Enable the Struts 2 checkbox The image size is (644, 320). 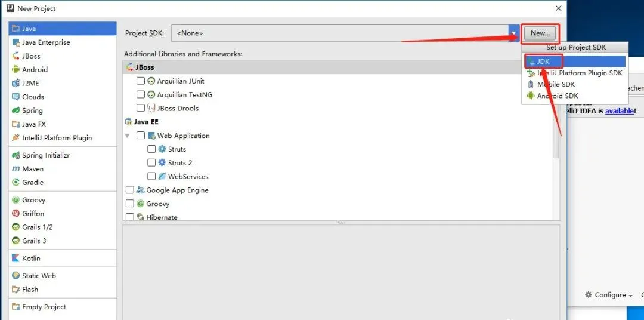(151, 162)
